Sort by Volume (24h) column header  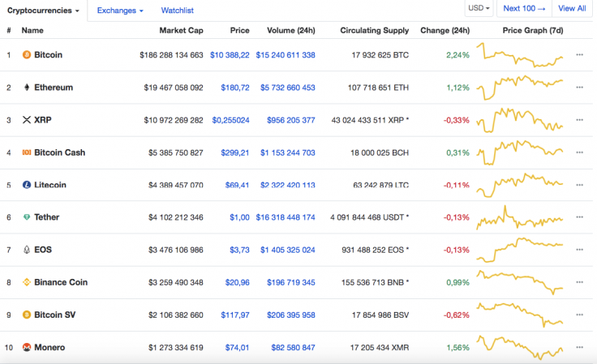[291, 31]
